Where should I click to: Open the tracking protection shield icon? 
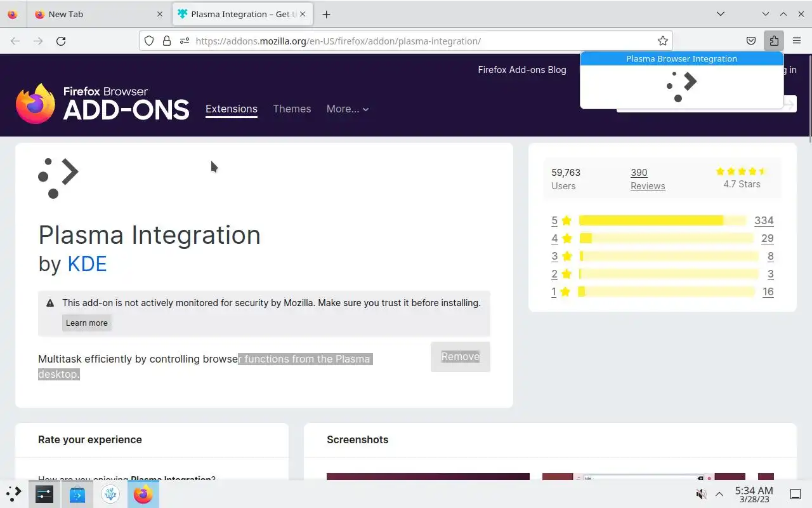149,41
